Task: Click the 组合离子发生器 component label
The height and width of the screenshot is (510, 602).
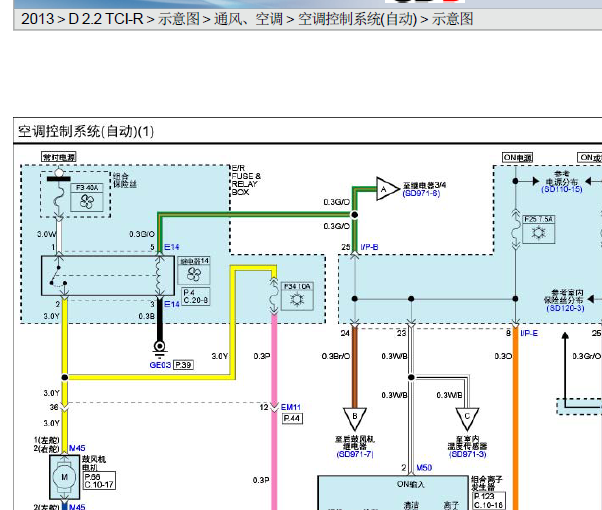Action: 487,483
